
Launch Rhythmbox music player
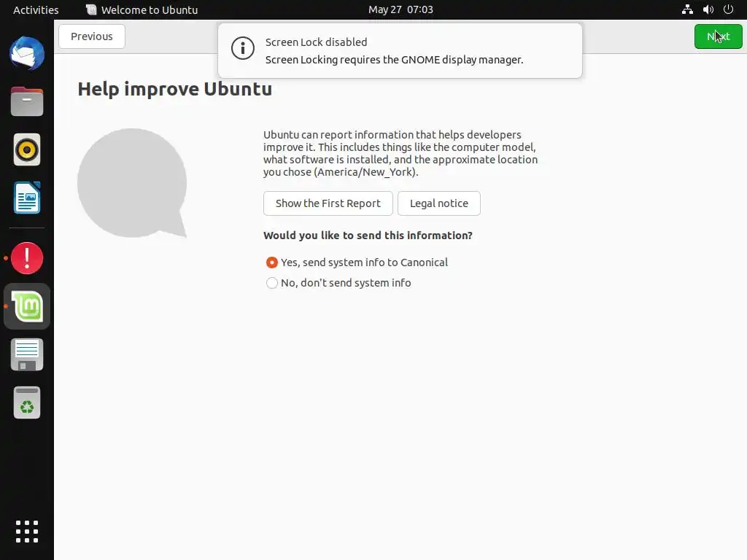tap(27, 149)
